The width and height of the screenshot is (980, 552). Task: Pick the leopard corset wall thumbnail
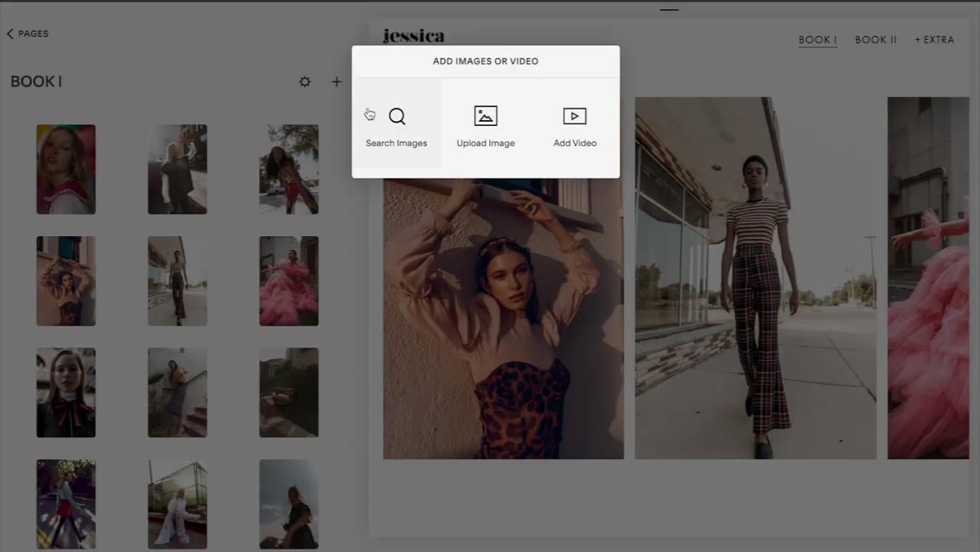tap(66, 281)
